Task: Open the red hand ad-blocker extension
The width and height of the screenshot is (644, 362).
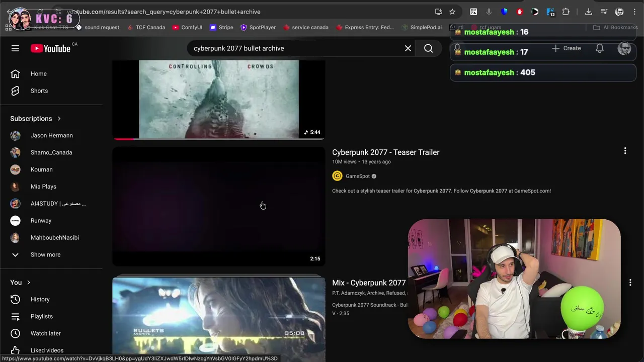Action: tap(520, 12)
